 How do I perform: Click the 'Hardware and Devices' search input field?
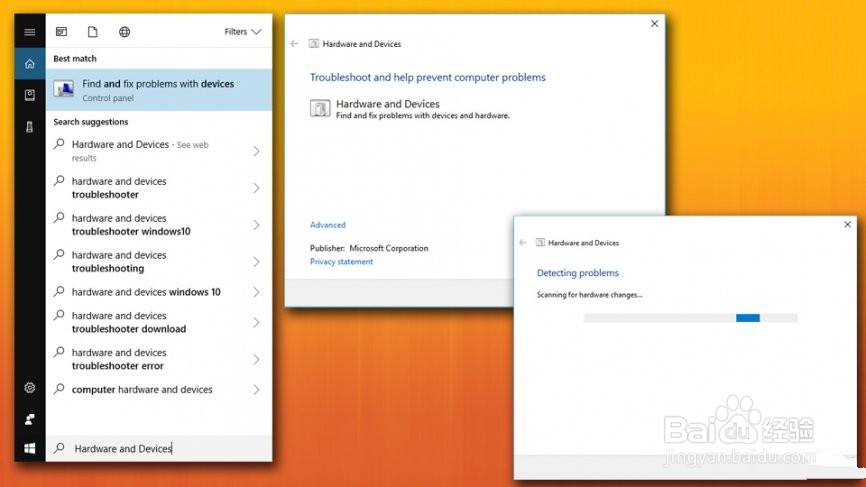click(x=159, y=448)
